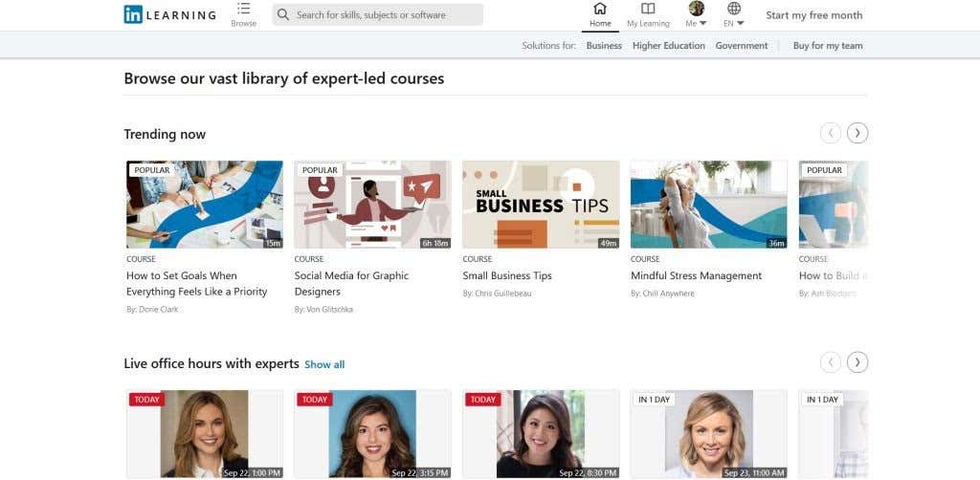This screenshot has width=980, height=480.
Task: Open Mindful Stress Management course title
Action: 696,275
